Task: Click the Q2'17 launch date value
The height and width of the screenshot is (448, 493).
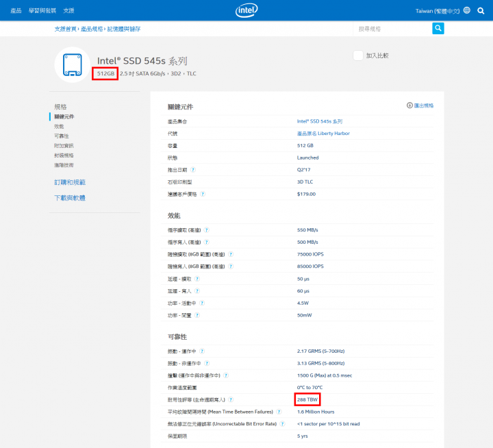Action: click(x=304, y=170)
